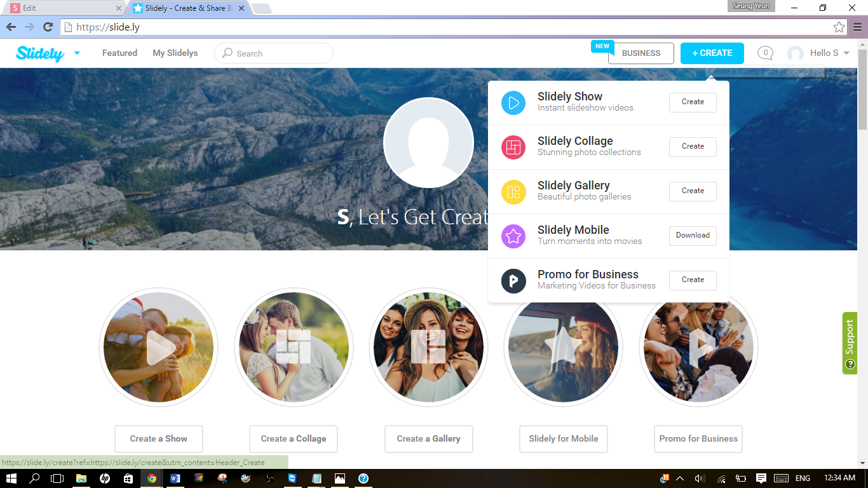Select Slidely Mobile menu title
Viewport: 868px width, 488px height.
pyautogui.click(x=573, y=230)
